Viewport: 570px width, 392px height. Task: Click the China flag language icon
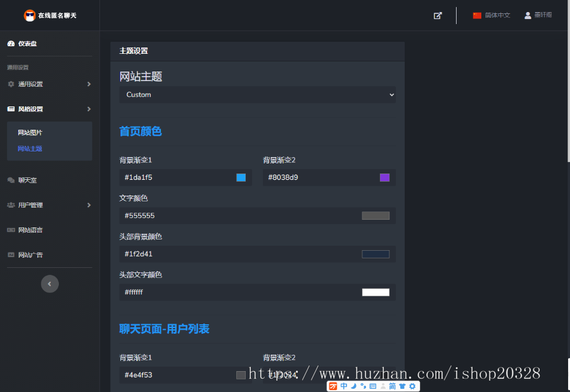point(477,15)
